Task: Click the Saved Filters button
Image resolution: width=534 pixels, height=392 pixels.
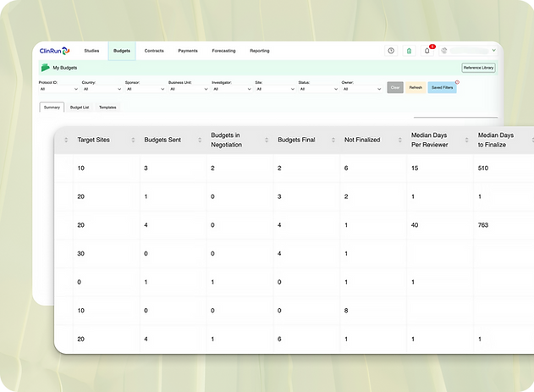Action: pos(442,87)
